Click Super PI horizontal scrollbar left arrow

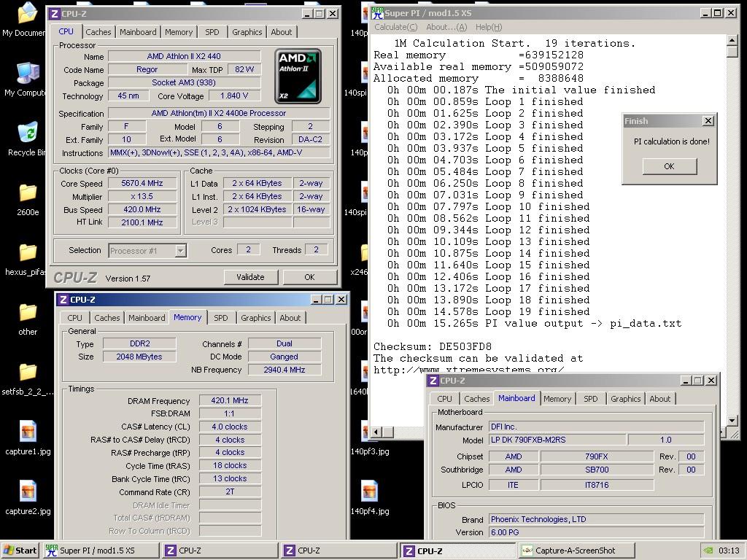coord(376,432)
